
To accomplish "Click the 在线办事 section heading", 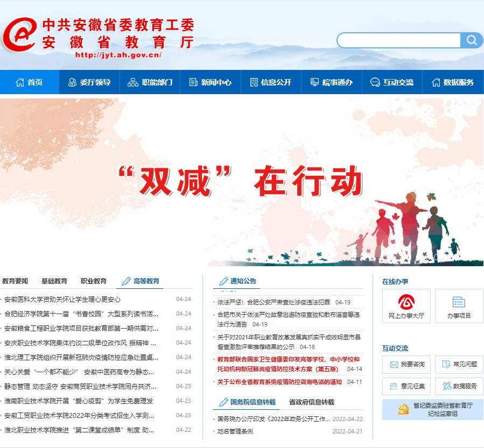I will [x=395, y=281].
